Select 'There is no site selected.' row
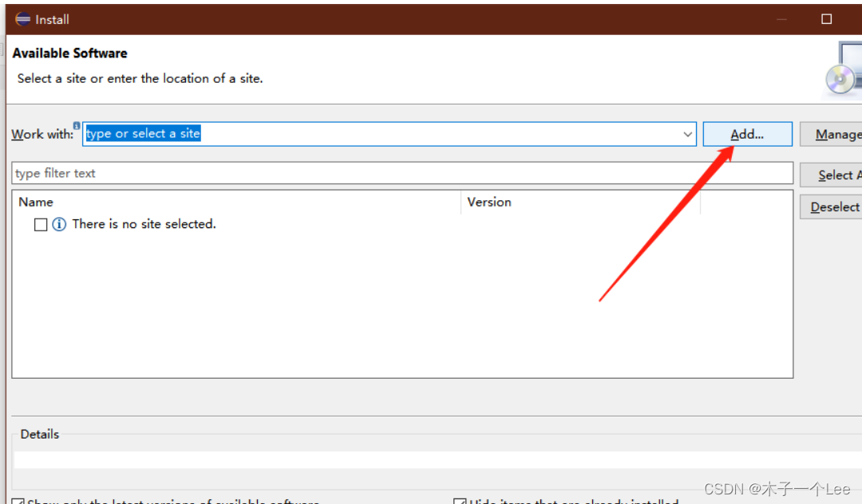The height and width of the screenshot is (504, 862). 144,224
